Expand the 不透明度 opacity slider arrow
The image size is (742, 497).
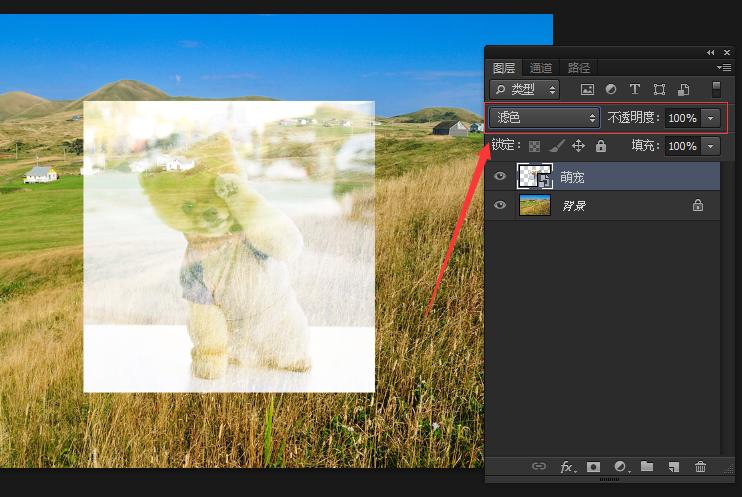[711, 118]
